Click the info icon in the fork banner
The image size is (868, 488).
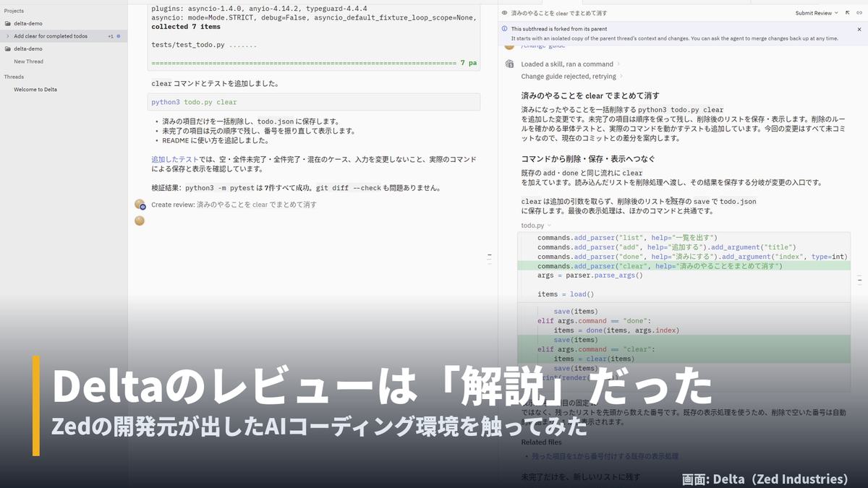click(x=504, y=29)
